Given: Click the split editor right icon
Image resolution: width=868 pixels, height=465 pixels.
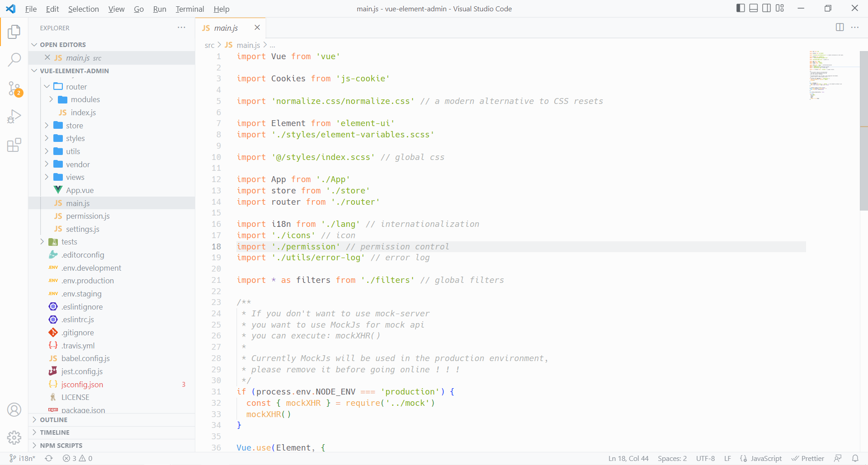Looking at the screenshot, I should coord(840,28).
